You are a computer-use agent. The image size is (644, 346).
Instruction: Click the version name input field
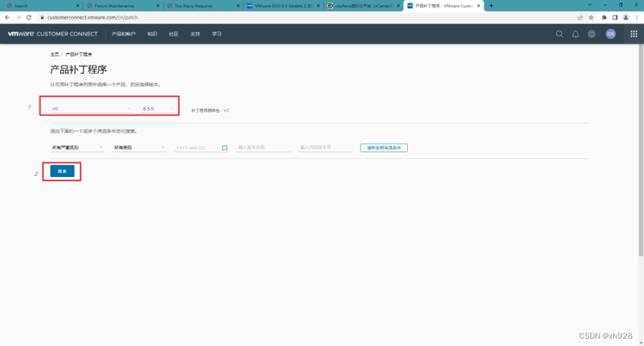pyautogui.click(x=264, y=147)
